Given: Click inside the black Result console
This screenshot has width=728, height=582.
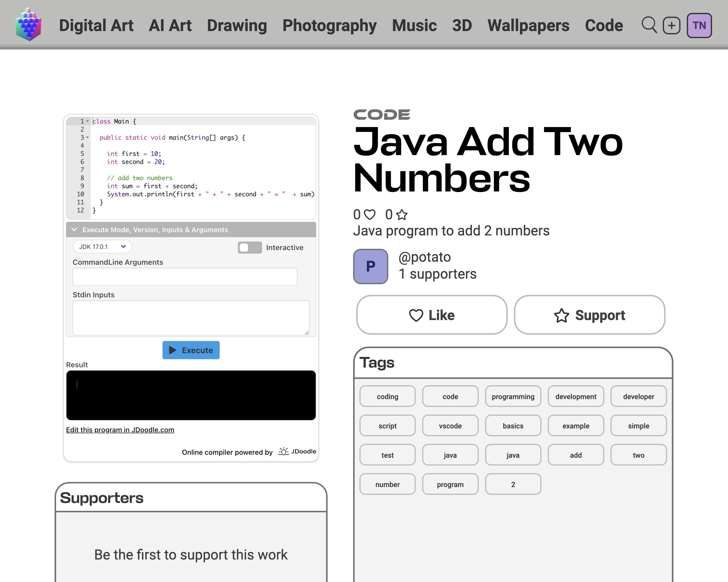Looking at the screenshot, I should (191, 395).
